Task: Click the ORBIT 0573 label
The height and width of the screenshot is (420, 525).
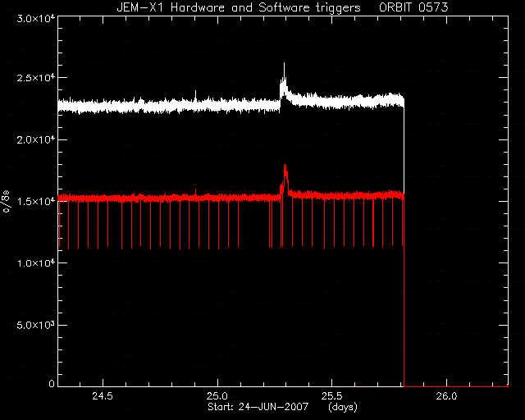Action: (413, 7)
